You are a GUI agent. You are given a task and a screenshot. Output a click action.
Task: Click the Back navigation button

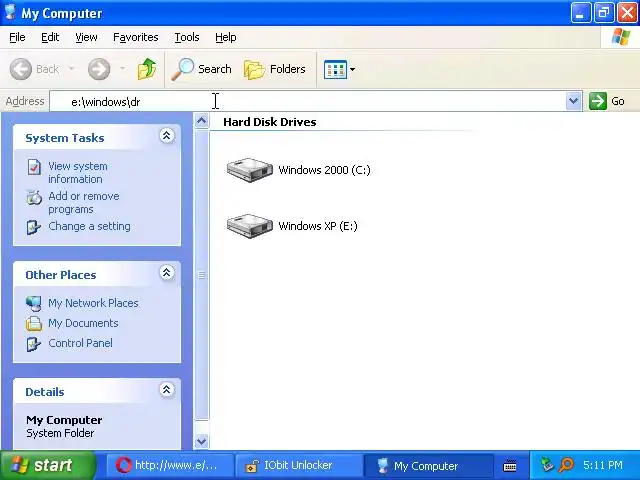point(35,69)
